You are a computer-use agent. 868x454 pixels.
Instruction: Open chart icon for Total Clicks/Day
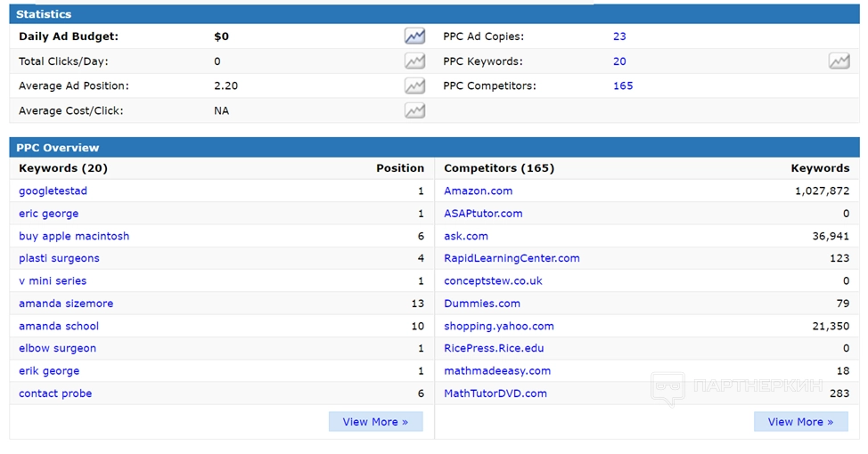click(414, 61)
